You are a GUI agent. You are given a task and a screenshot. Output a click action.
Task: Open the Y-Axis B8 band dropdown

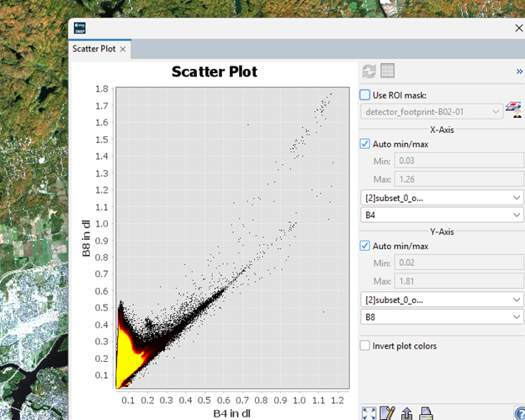(x=440, y=317)
